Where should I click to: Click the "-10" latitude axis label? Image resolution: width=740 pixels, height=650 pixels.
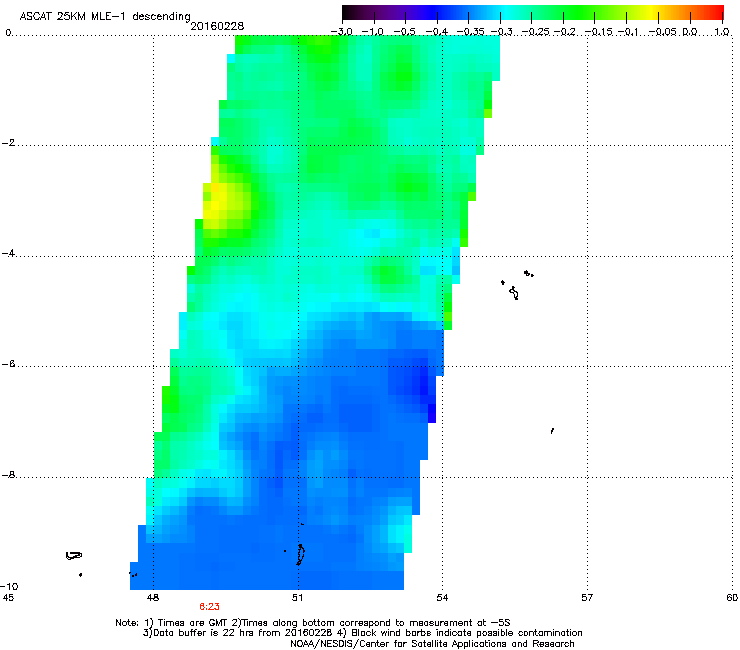tap(9, 586)
